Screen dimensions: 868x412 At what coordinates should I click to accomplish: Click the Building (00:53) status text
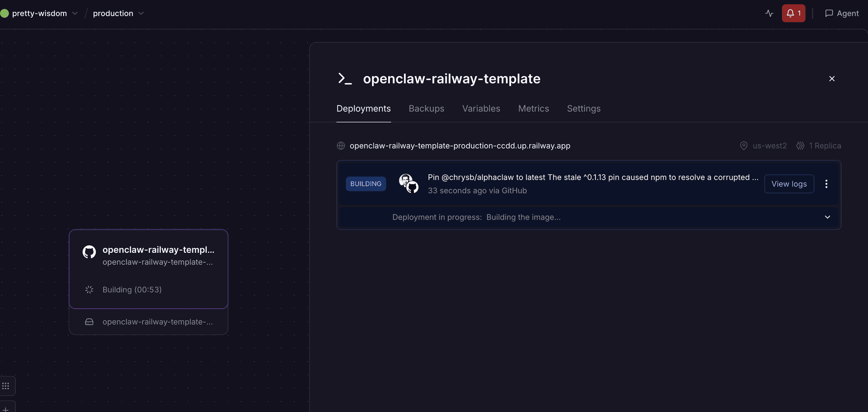132,290
